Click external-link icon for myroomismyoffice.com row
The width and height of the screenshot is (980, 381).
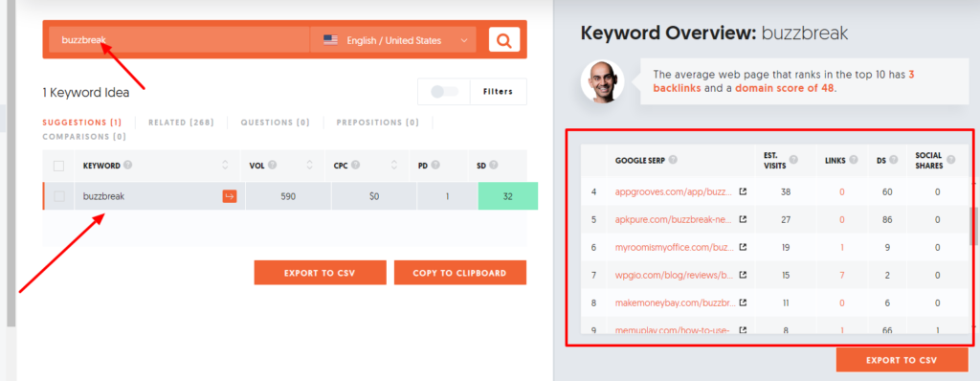pyautogui.click(x=743, y=247)
